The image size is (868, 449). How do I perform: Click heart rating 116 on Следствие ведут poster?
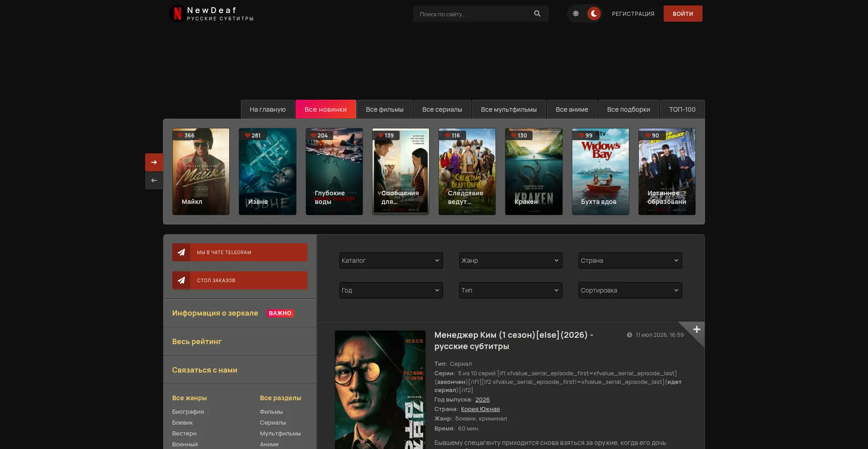[452, 135]
